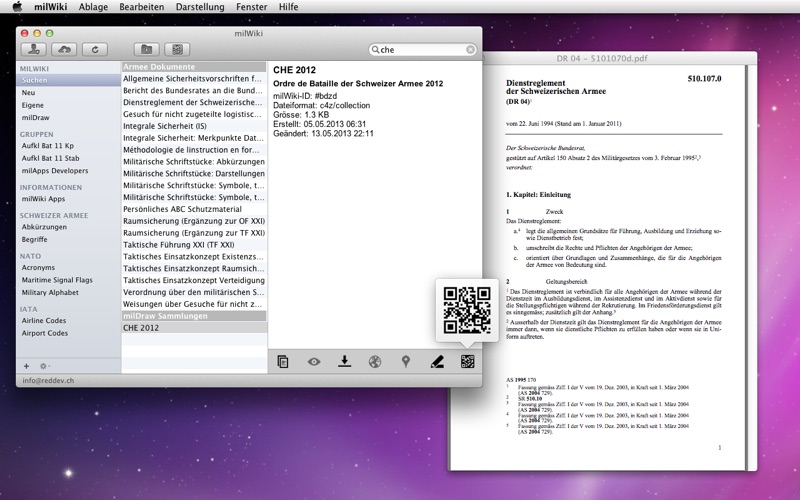Click the magnifier icon in search field
800x500 pixels.
coord(375,49)
